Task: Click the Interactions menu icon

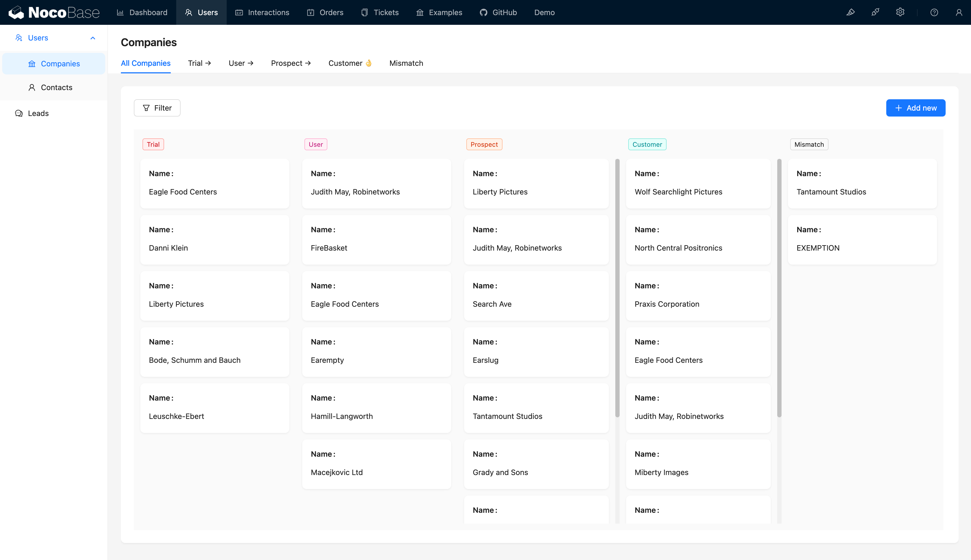Action: point(239,12)
